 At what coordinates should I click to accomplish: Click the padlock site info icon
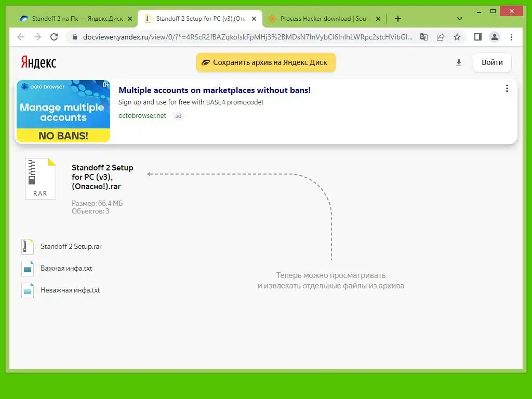[75, 37]
